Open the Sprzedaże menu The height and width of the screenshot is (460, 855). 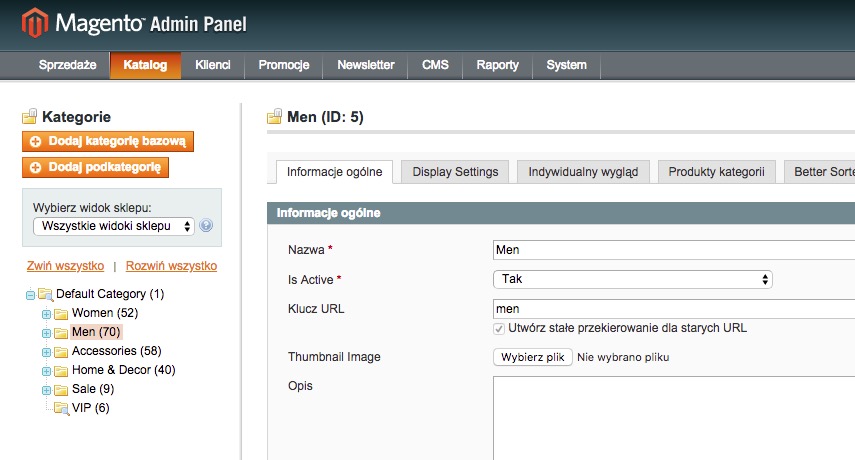(x=67, y=65)
